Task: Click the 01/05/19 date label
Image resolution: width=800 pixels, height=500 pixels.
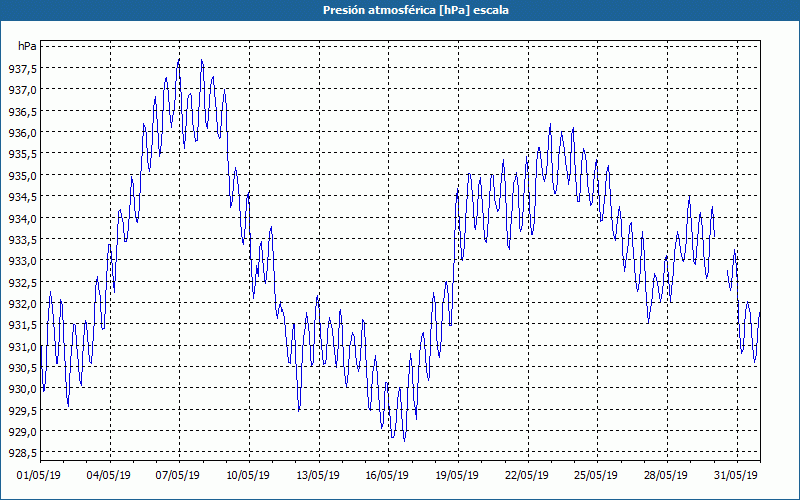Action: [x=39, y=475]
